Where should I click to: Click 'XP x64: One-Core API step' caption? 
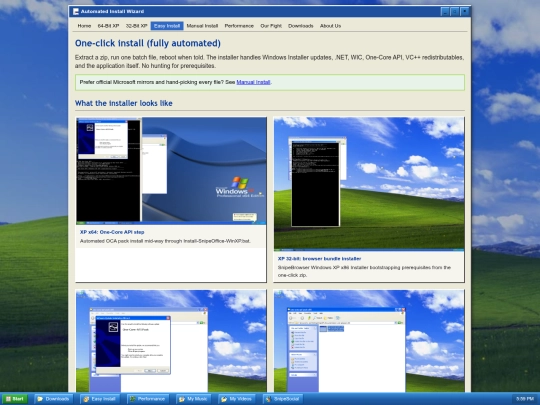(x=112, y=232)
